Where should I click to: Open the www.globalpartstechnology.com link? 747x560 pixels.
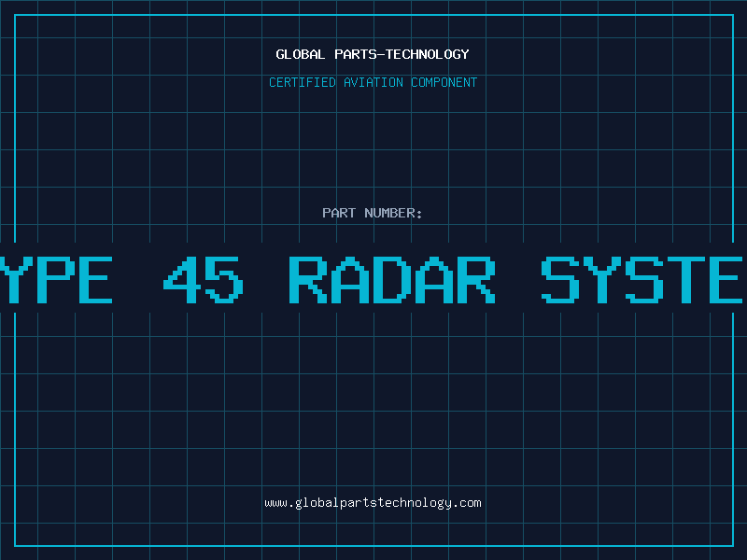pos(373,503)
